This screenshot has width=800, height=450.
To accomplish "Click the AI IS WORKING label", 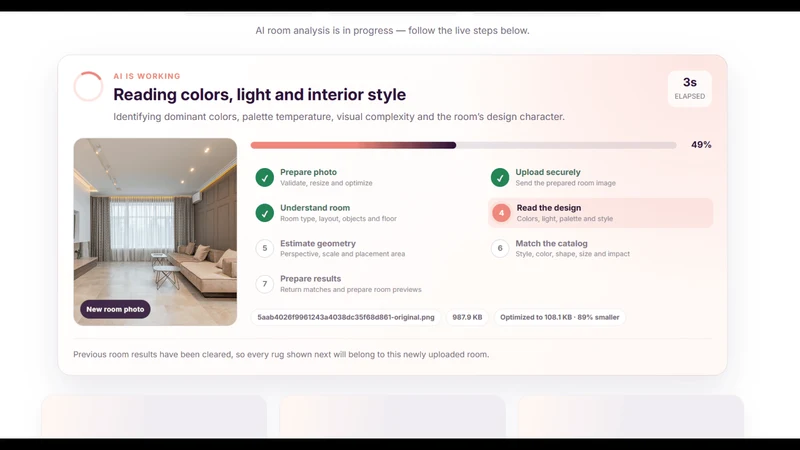I will point(147,76).
